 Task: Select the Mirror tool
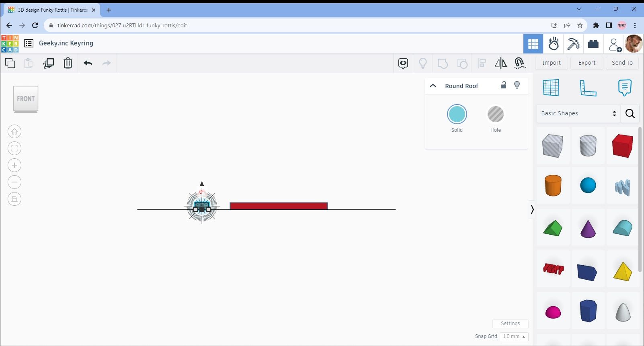coord(501,63)
